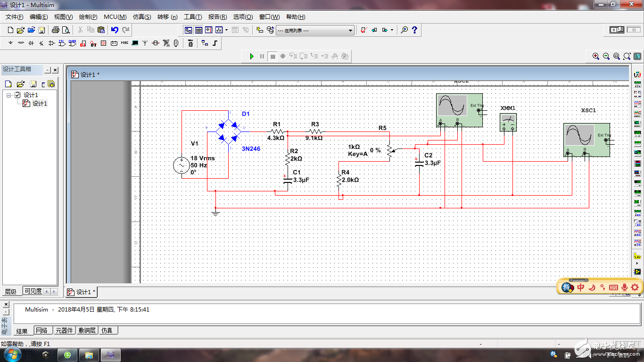
Task: Select the LabVIEW instrument at bottom of instruments bar
Action: (x=638, y=272)
